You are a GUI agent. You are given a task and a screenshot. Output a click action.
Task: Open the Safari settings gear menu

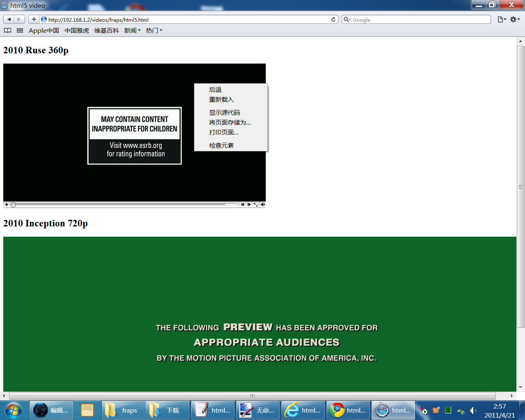(515, 19)
